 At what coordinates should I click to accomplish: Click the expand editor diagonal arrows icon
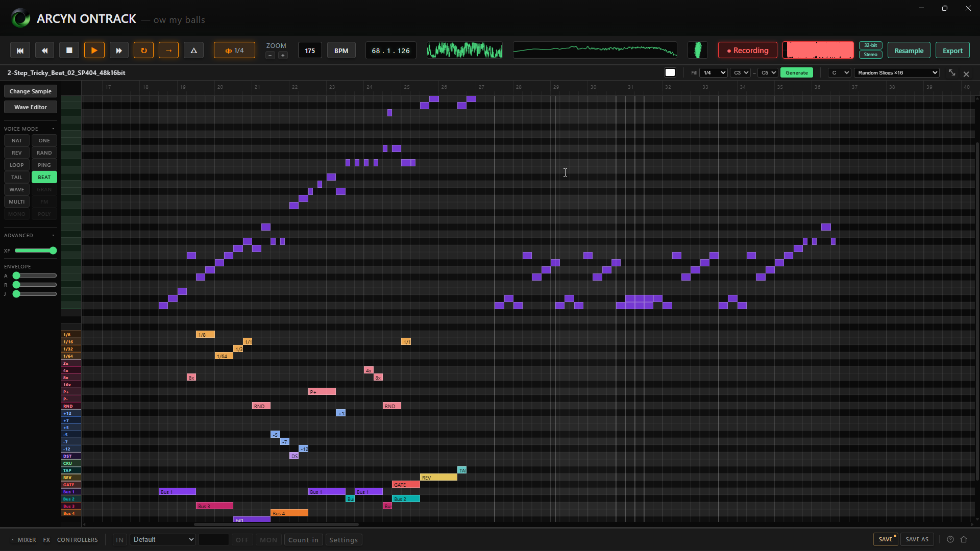952,73
